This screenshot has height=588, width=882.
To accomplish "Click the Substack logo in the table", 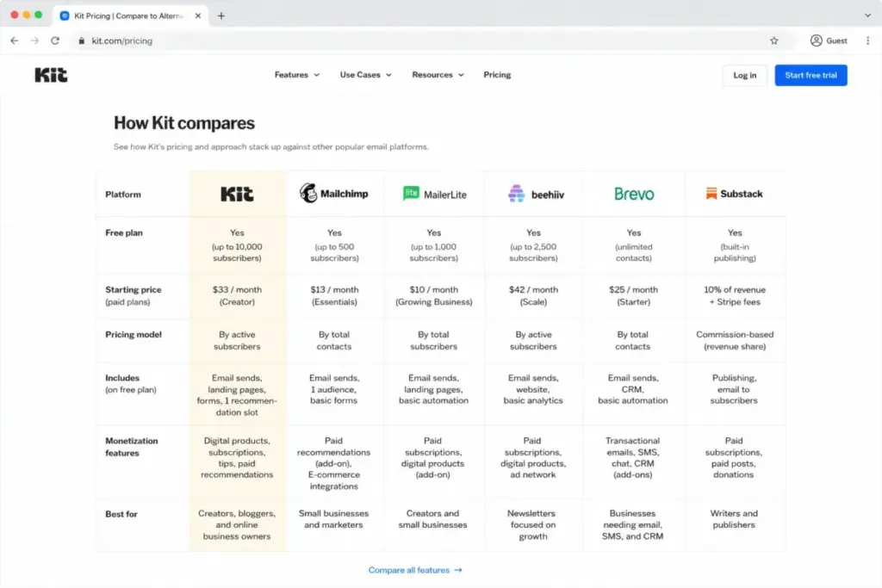I will [734, 194].
